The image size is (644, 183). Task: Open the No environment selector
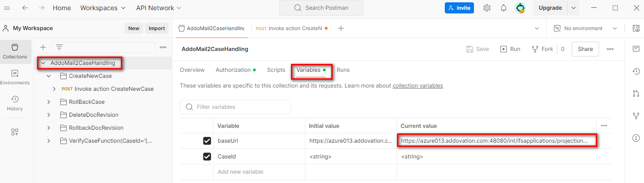click(x=586, y=28)
